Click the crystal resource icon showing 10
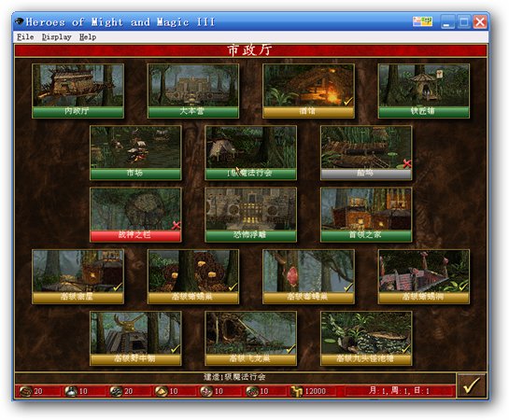Image resolution: width=509 pixels, height=420 pixels. click(x=206, y=391)
